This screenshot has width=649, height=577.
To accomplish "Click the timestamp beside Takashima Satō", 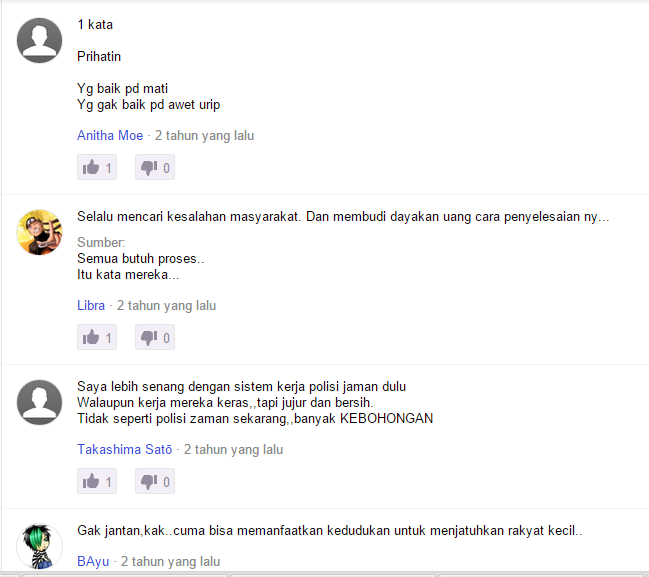I will coord(233,450).
